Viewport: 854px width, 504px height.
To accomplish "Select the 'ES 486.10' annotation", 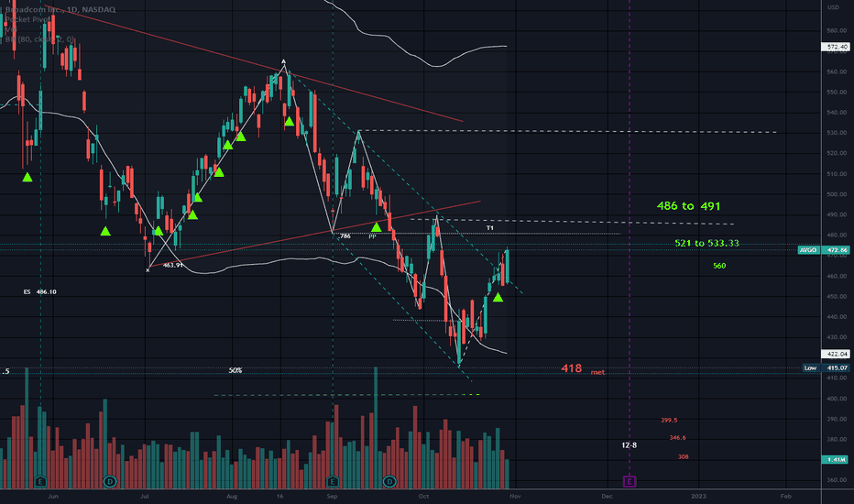I will (39, 292).
